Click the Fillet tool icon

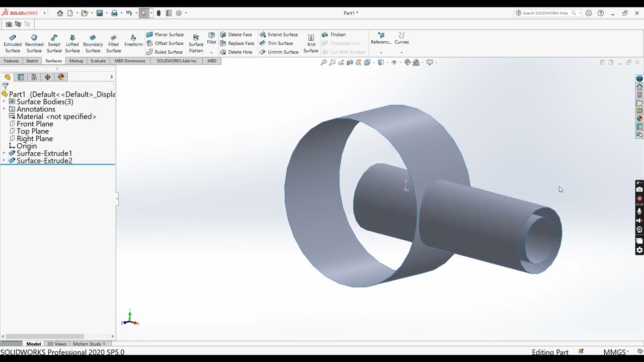(211, 38)
